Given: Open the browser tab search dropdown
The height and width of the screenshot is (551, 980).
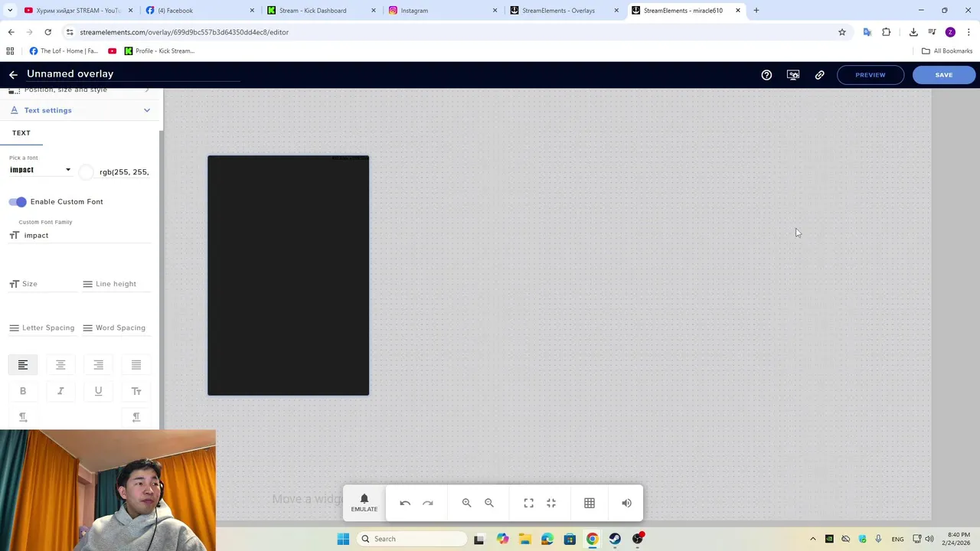Looking at the screenshot, I should (x=10, y=10).
